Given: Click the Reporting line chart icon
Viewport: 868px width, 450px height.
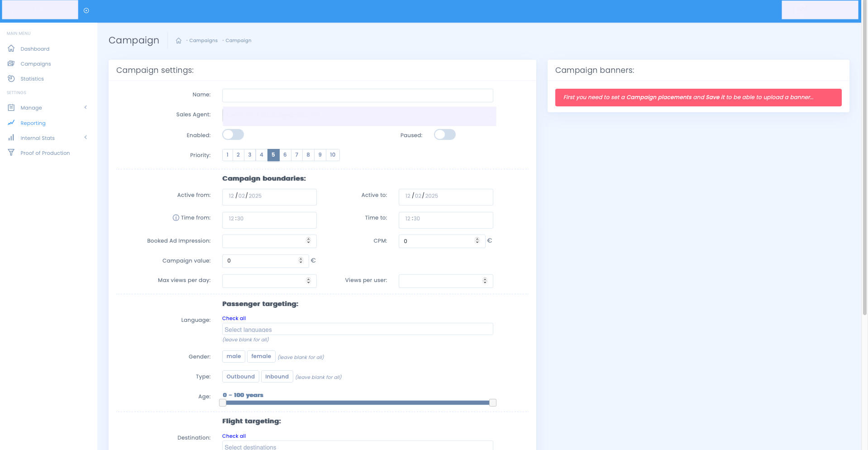Looking at the screenshot, I should [11, 123].
